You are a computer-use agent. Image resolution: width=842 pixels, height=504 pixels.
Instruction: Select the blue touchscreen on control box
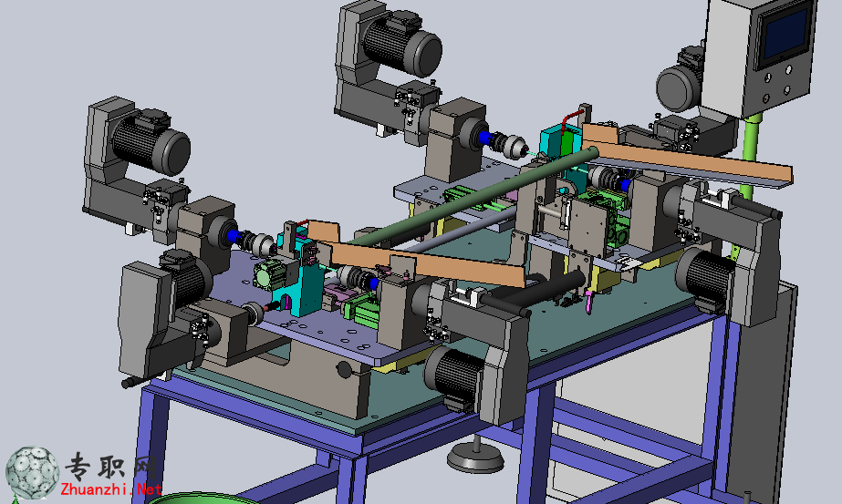785,36
